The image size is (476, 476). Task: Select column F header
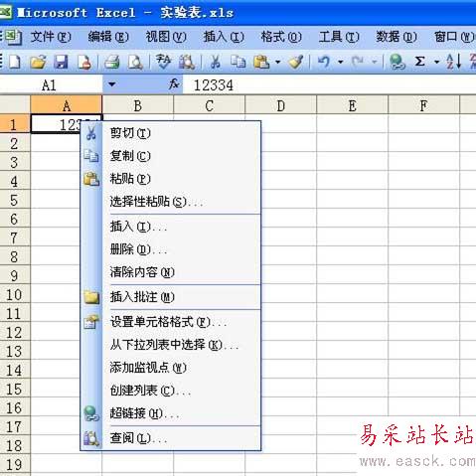coord(424,106)
